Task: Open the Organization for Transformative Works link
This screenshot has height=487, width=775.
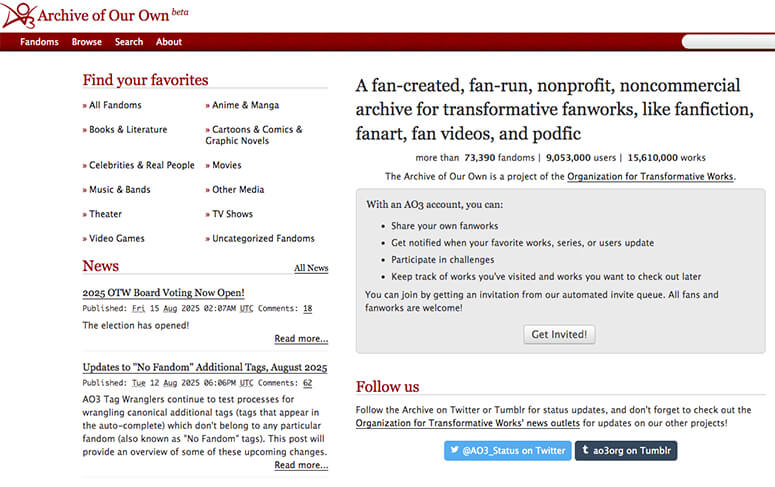Action: coord(650,177)
